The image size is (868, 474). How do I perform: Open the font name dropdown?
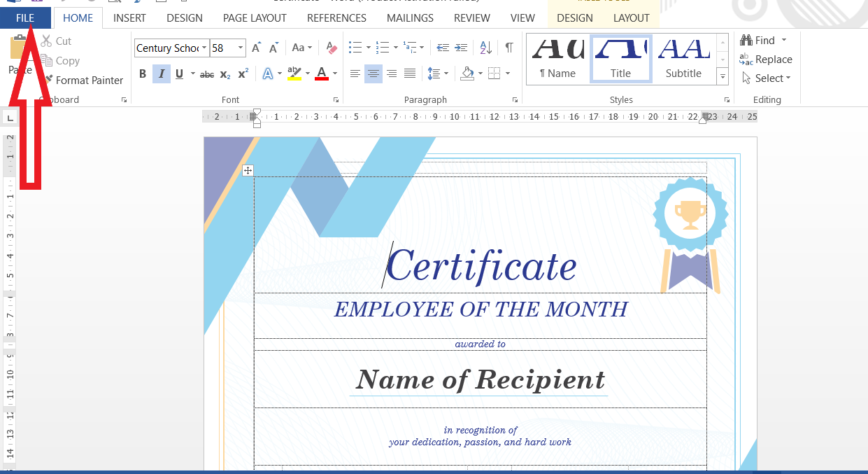pyautogui.click(x=204, y=48)
